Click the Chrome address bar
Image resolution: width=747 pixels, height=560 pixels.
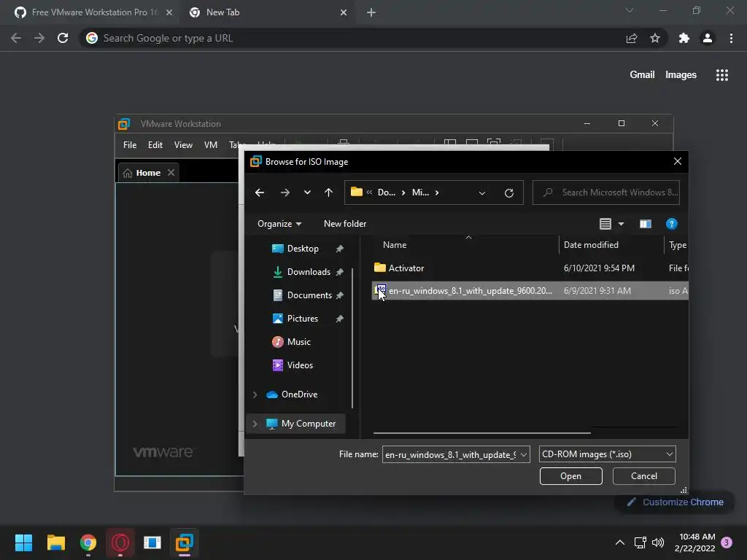click(352, 38)
